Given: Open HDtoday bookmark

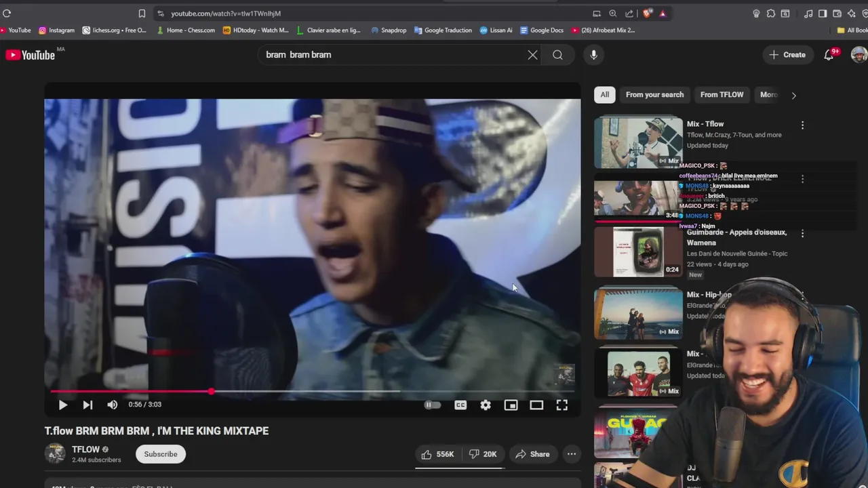Looking at the screenshot, I should pyautogui.click(x=256, y=30).
